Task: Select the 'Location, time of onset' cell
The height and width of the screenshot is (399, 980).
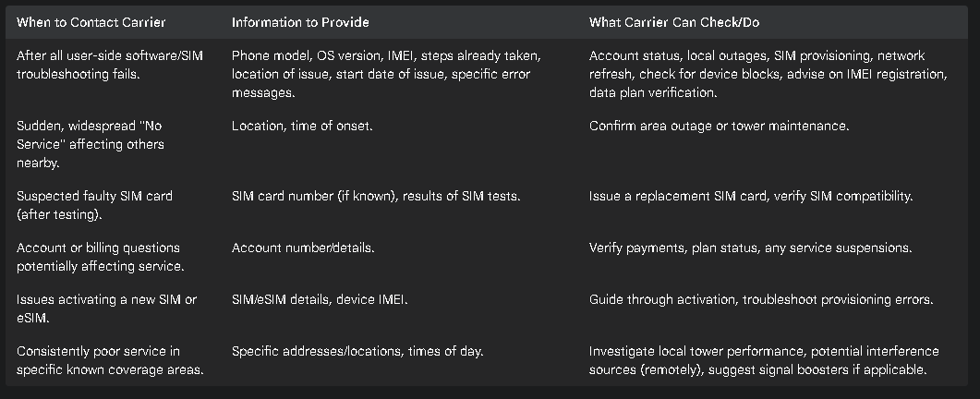Action: coord(302,126)
